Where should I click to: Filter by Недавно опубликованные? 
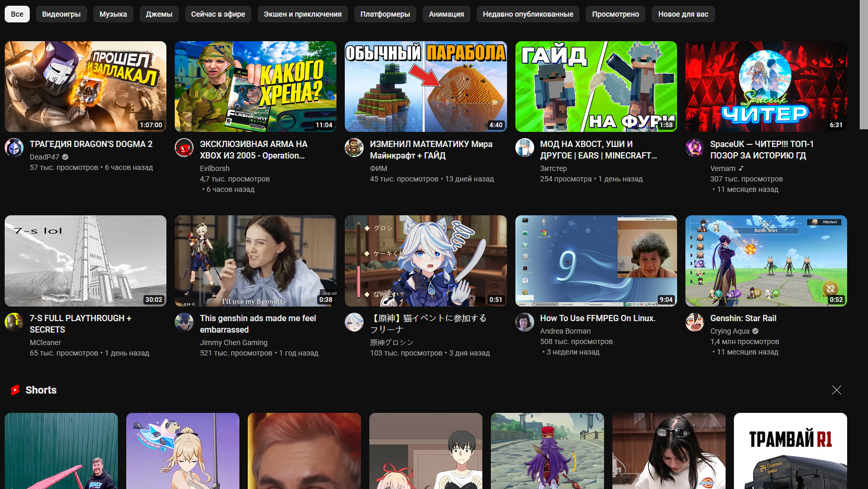[x=528, y=14]
